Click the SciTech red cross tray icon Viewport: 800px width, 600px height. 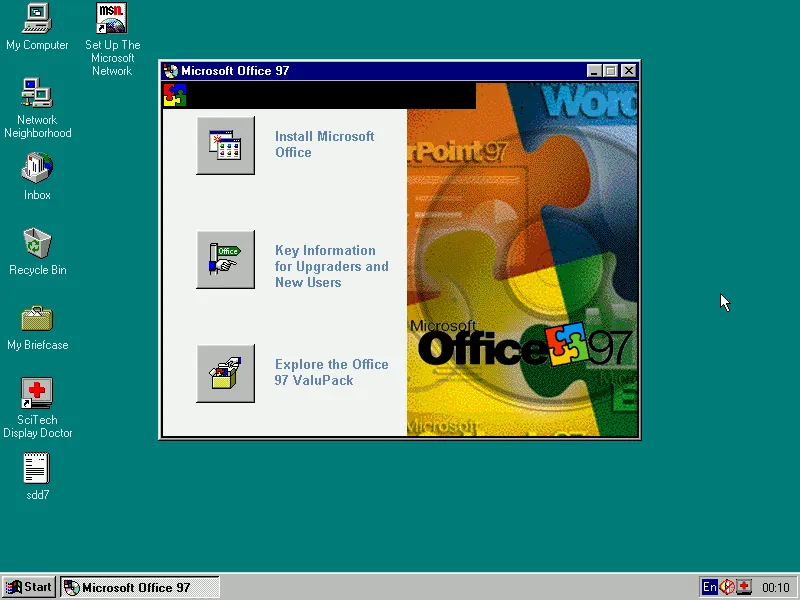tap(744, 587)
